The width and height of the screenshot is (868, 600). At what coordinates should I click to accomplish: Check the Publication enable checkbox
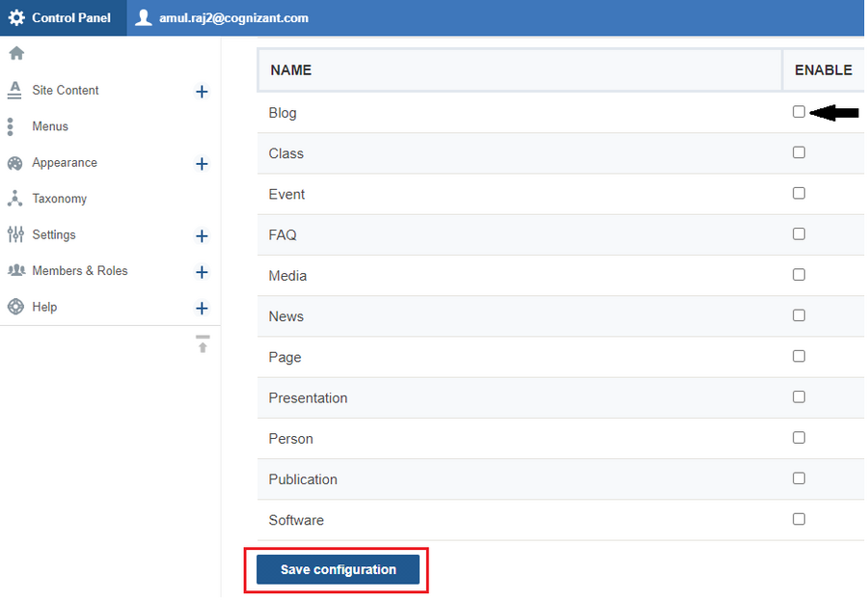tap(799, 478)
